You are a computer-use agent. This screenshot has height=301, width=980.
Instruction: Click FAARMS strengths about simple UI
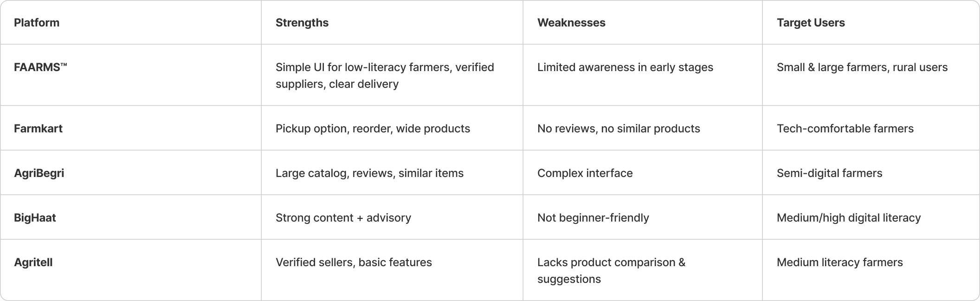(x=385, y=76)
